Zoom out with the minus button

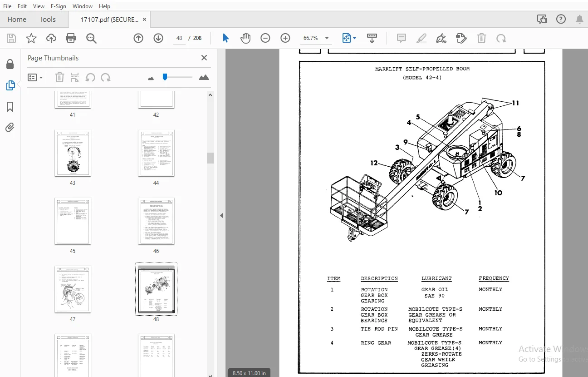click(x=265, y=38)
